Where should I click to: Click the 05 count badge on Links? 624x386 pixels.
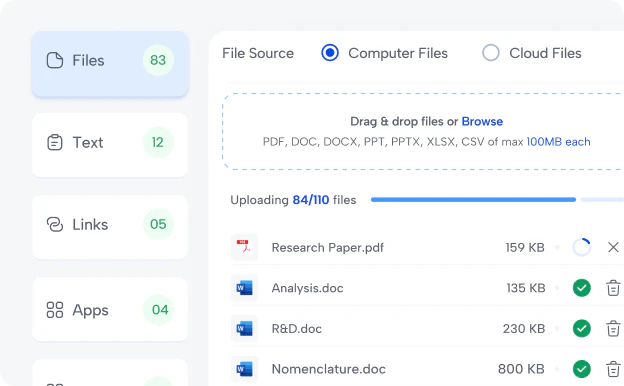coord(158,224)
